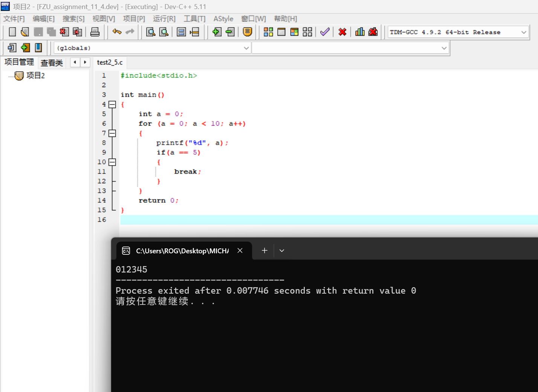Viewport: 538px width, 392px height.
Task: Open the 视图[V] menu
Action: click(x=104, y=19)
